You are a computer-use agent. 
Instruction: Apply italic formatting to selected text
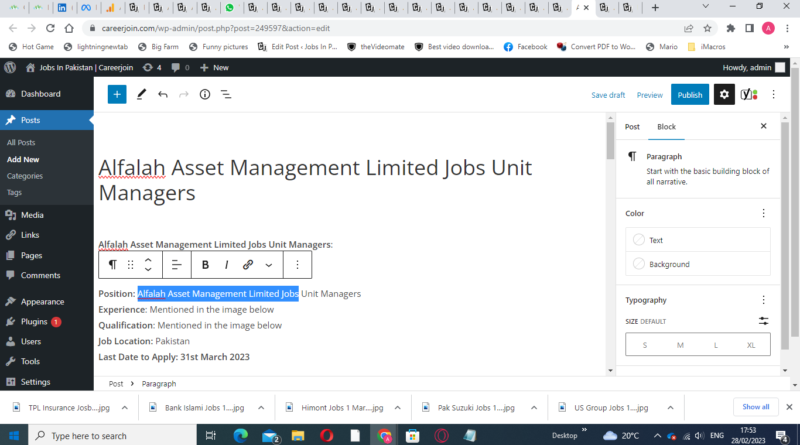pyautogui.click(x=226, y=265)
